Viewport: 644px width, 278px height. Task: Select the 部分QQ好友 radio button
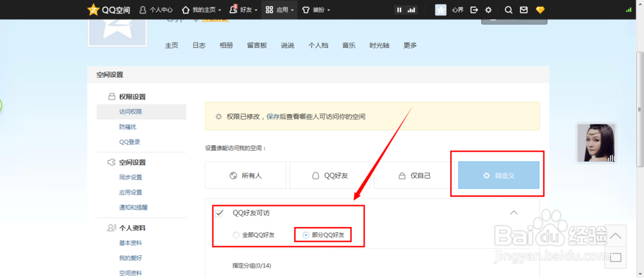tap(305, 235)
